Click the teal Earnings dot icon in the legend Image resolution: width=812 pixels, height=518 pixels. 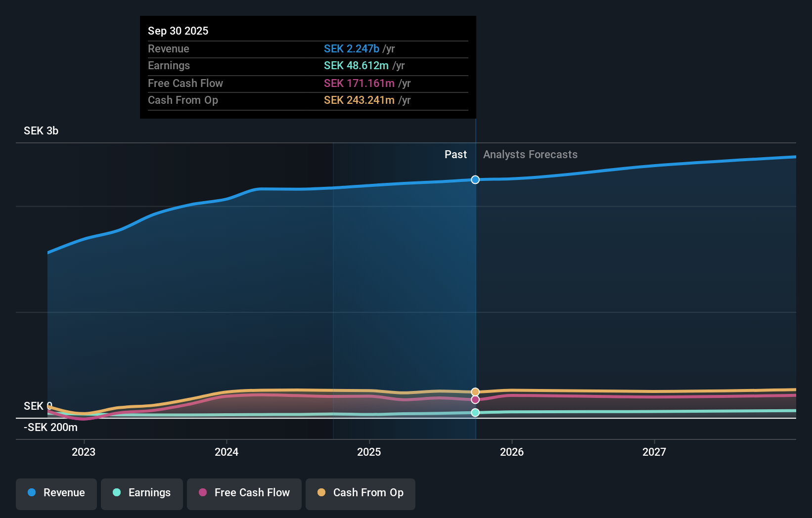point(116,493)
